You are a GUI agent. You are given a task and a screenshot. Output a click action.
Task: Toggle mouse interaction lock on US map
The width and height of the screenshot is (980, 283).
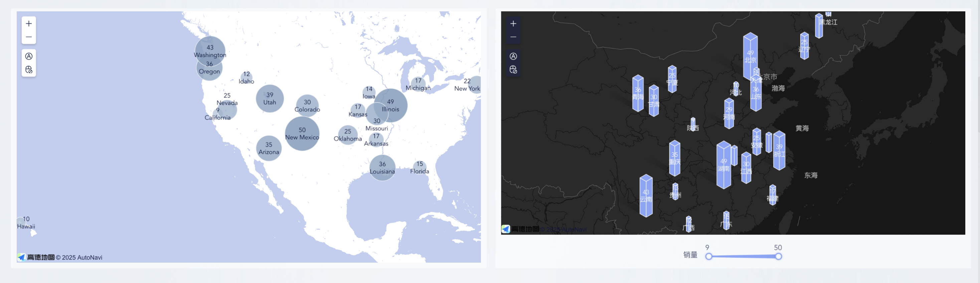[x=28, y=70]
